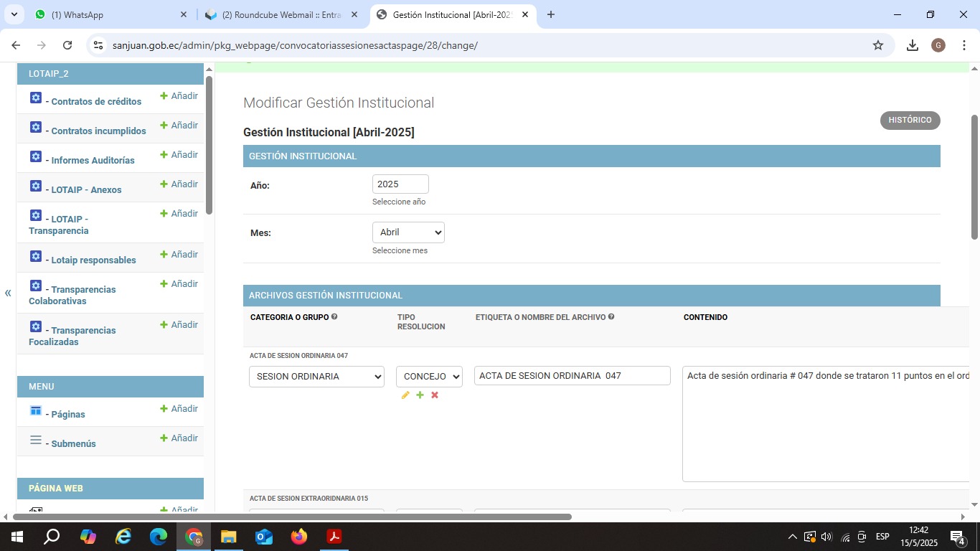980x551 pixels.
Task: Expand the SESION ORDINARIA category dropdown
Action: click(x=316, y=377)
